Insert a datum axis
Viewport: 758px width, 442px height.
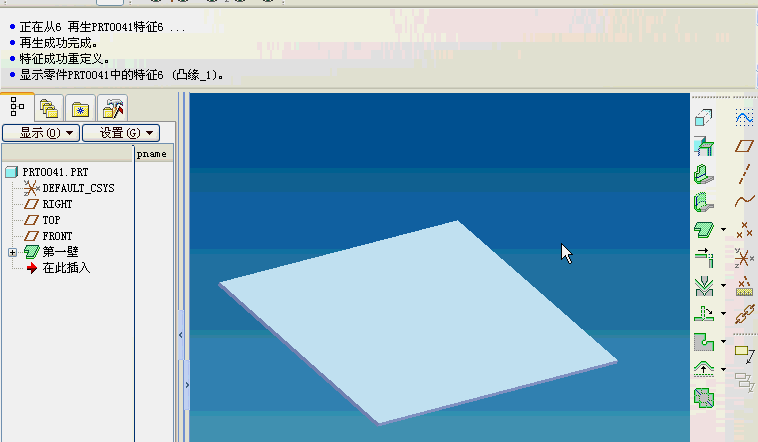[x=744, y=174]
